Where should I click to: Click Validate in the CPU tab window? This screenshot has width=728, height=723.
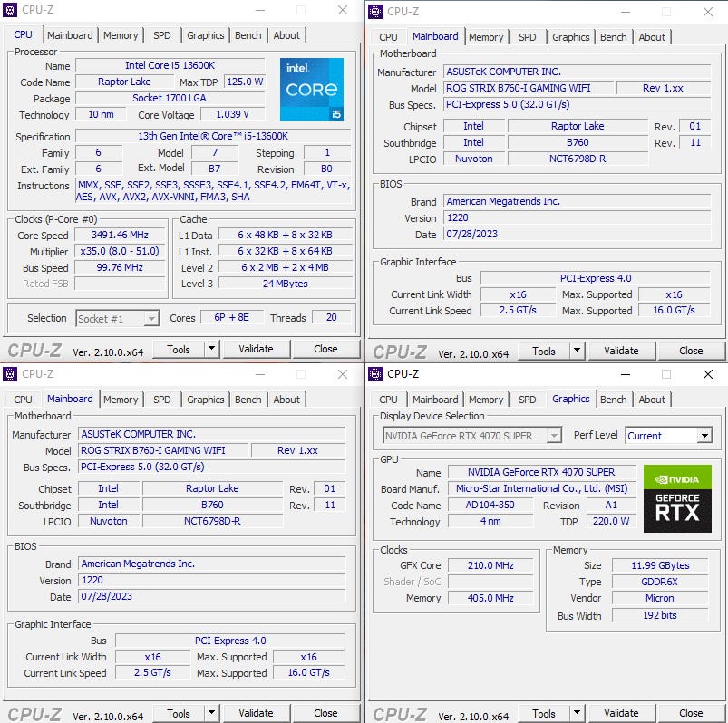(x=257, y=349)
